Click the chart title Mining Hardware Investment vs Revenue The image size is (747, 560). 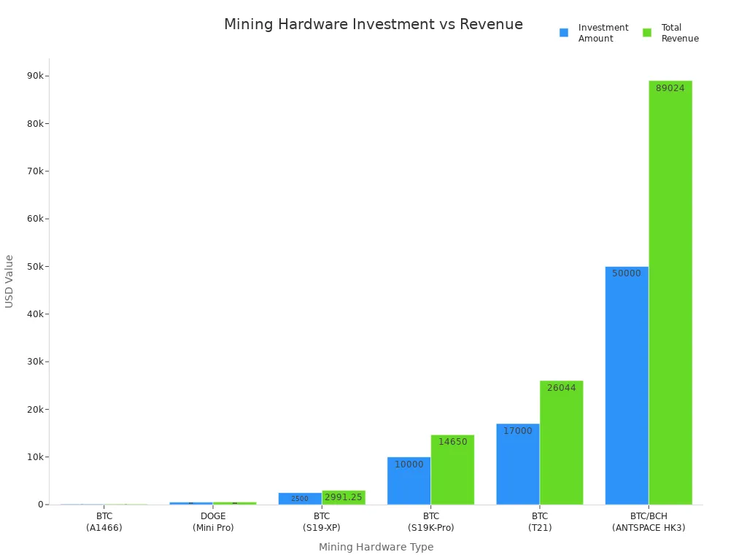pos(373,24)
